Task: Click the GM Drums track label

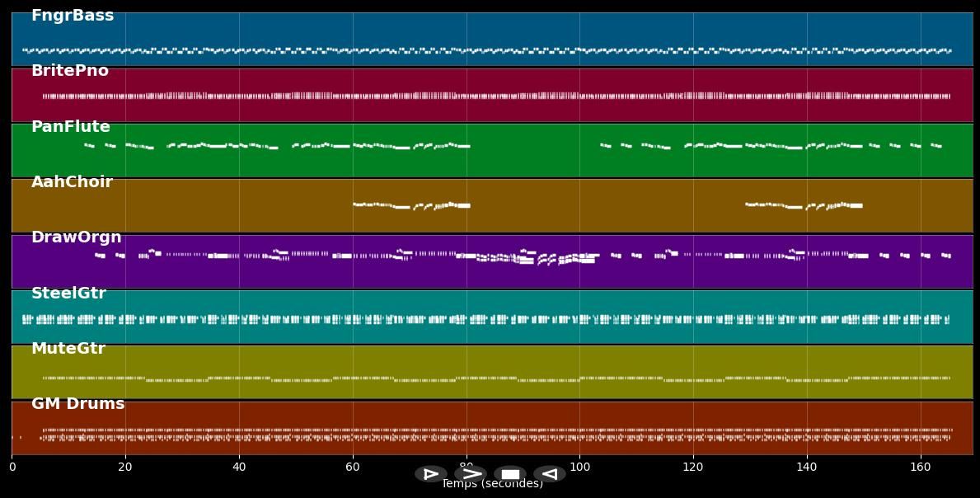Action: [x=78, y=404]
